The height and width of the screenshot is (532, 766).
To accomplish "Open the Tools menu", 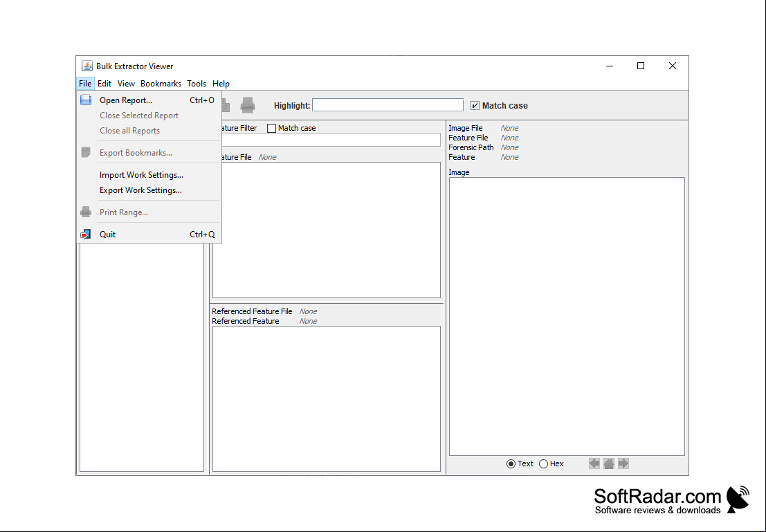I will 197,84.
